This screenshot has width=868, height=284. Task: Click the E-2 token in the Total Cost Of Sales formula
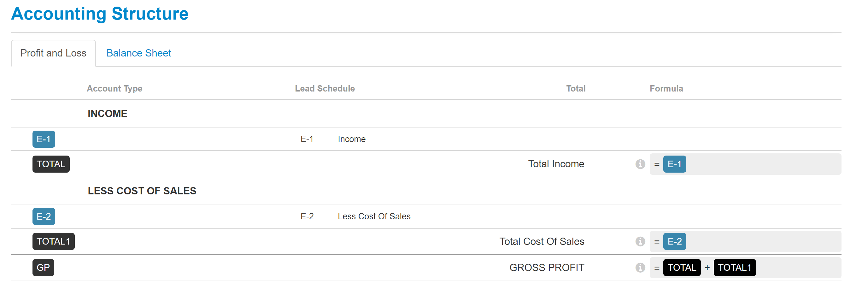(675, 241)
